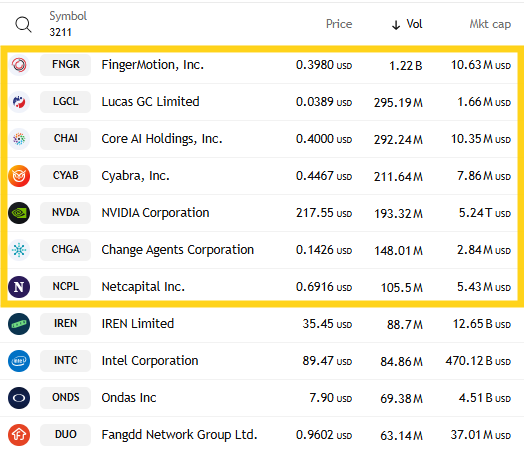Open the Netcapital Inc. name link
Screen dimensions: 524x452
click(x=143, y=287)
